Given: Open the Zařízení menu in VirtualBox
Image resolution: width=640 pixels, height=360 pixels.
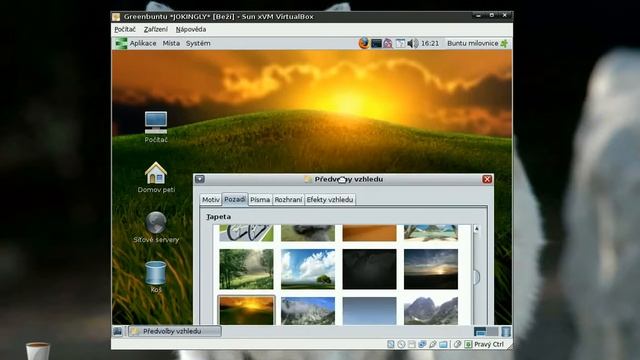Looking at the screenshot, I should click(x=156, y=29).
